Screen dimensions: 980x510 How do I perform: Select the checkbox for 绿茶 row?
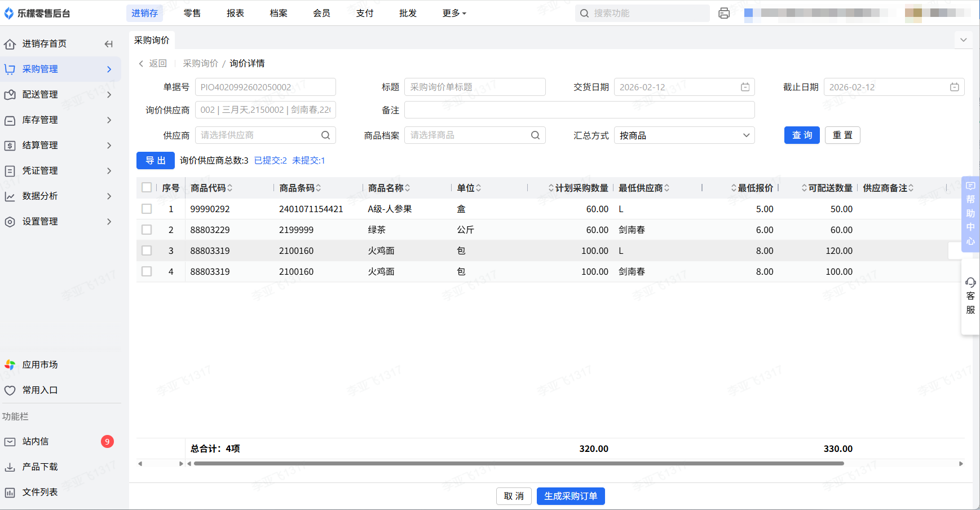(x=147, y=230)
